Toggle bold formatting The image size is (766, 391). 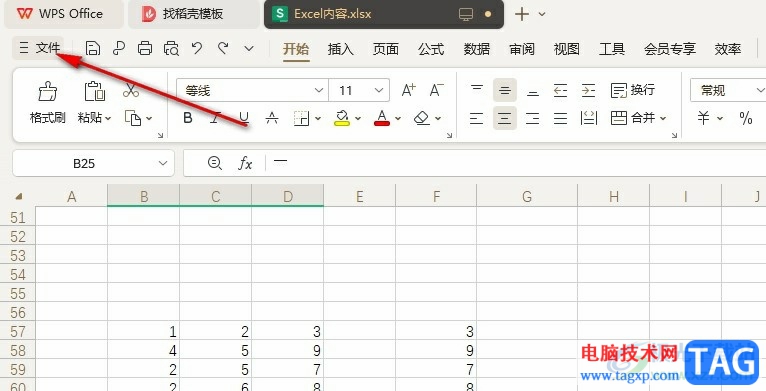point(188,118)
